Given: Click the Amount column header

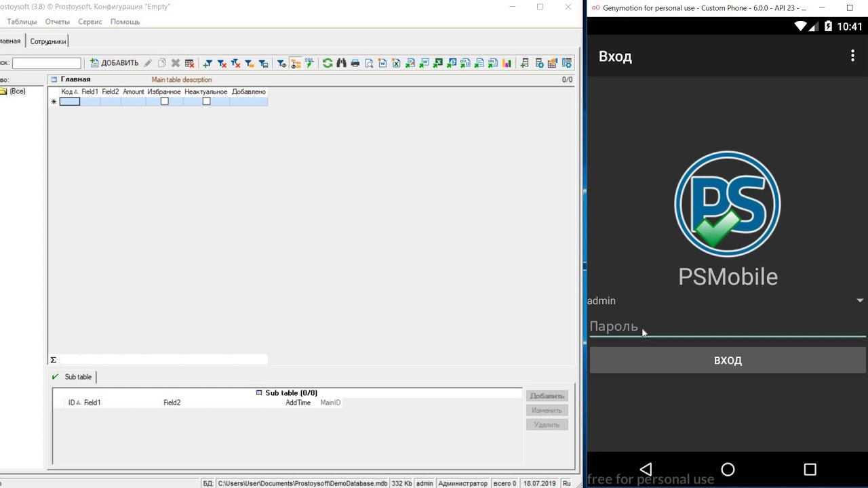Looking at the screenshot, I should 134,91.
